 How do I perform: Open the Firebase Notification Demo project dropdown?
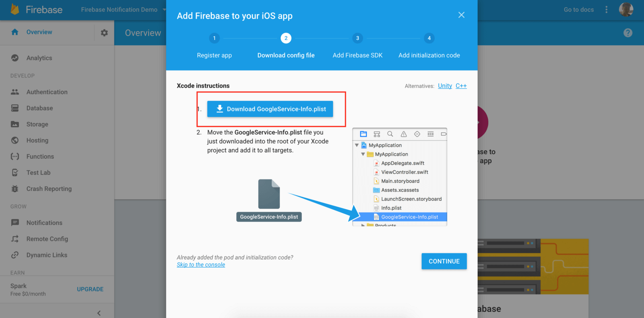[x=124, y=10]
